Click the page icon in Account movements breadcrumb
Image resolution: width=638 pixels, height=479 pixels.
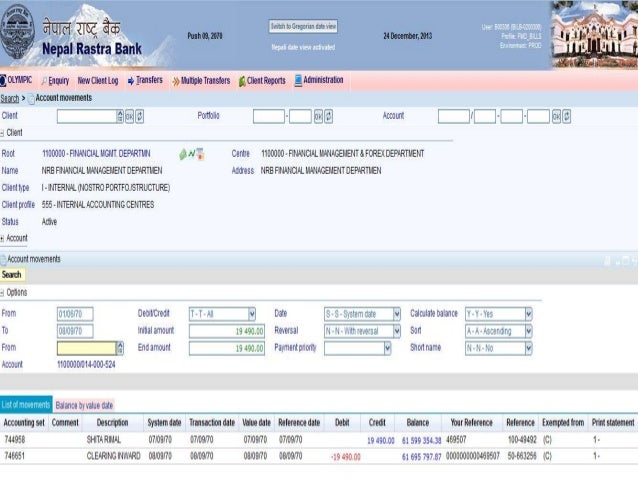point(31,99)
